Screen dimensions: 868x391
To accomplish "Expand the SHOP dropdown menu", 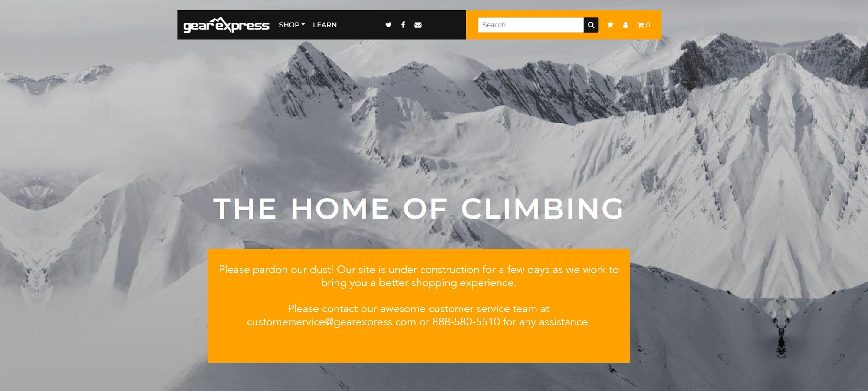I will coord(292,25).
